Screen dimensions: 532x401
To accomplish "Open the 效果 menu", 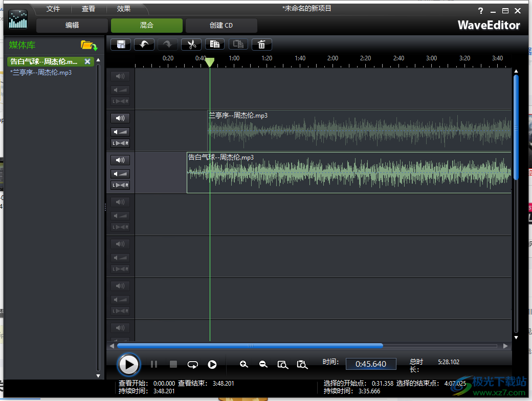I will [x=123, y=8].
